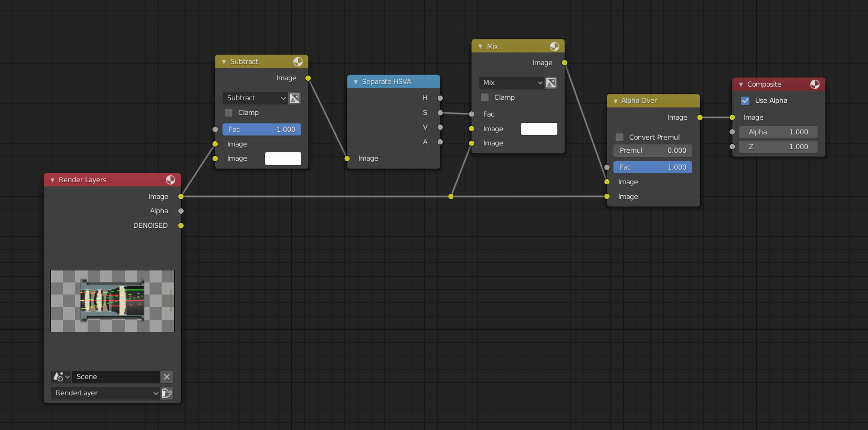Image resolution: width=868 pixels, height=430 pixels.
Task: Click the white color swatch in Mix node
Action: pyautogui.click(x=539, y=129)
